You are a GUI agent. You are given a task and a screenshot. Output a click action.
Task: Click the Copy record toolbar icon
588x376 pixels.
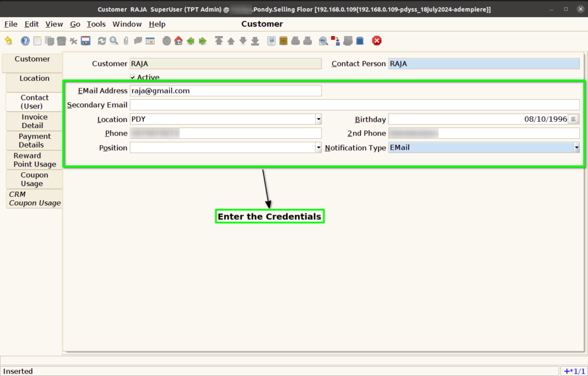click(49, 41)
